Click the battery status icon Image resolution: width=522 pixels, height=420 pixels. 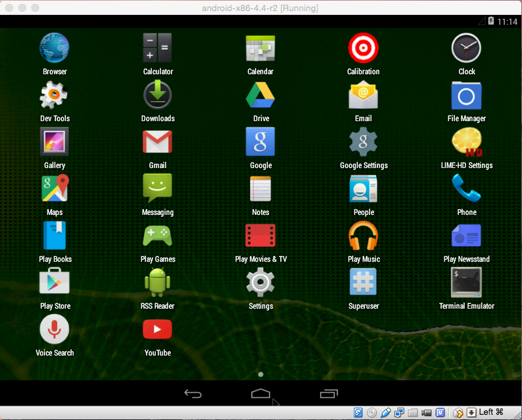pyautogui.click(x=491, y=21)
